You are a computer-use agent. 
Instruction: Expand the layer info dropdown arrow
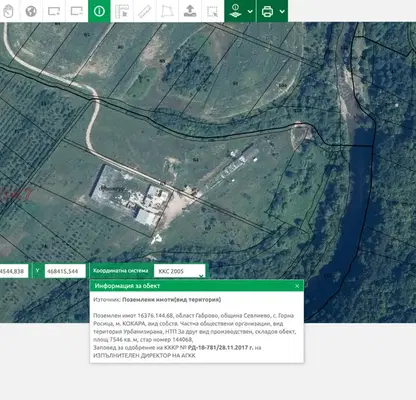click(x=250, y=11)
